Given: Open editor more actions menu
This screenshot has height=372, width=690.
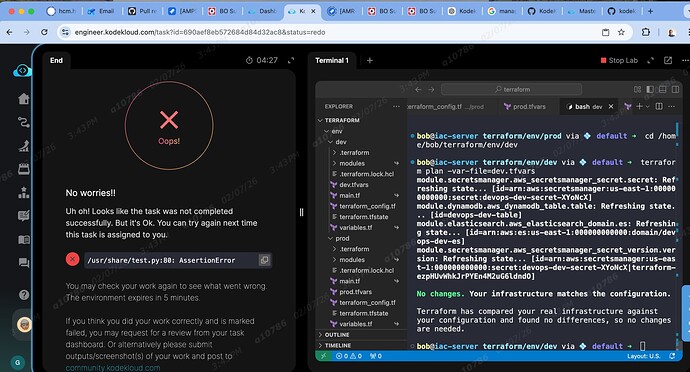Looking at the screenshot, I should [x=672, y=107].
